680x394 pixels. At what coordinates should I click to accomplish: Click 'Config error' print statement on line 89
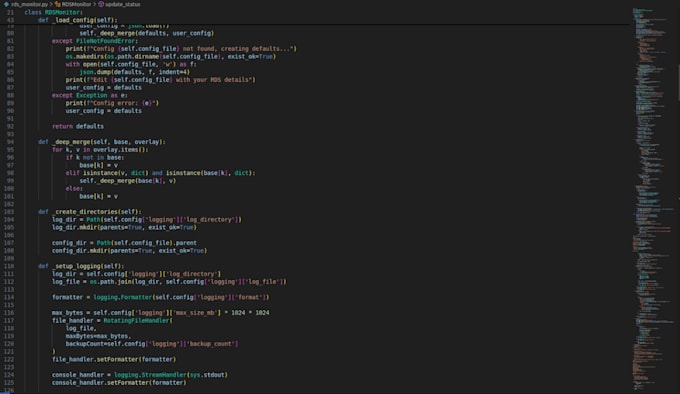coord(112,103)
